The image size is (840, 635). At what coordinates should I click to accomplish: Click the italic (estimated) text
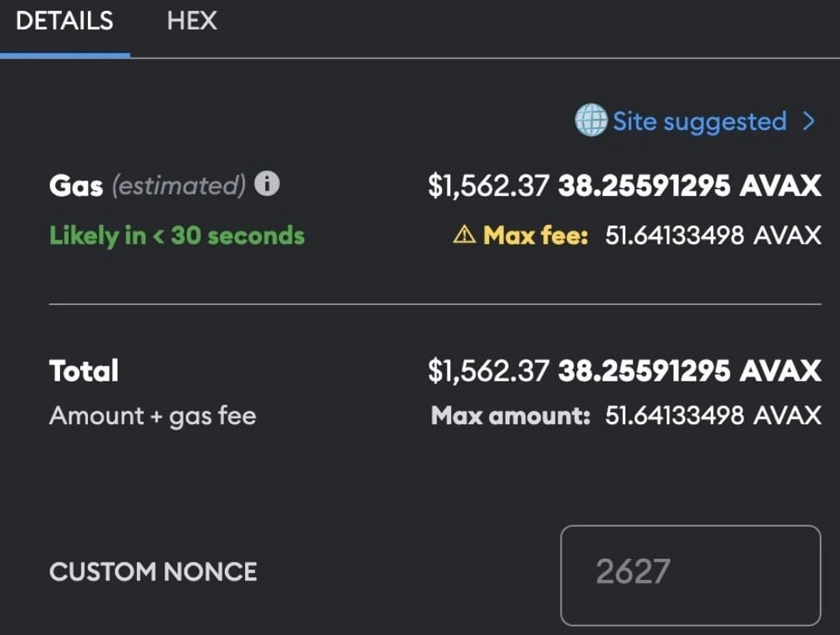179,185
